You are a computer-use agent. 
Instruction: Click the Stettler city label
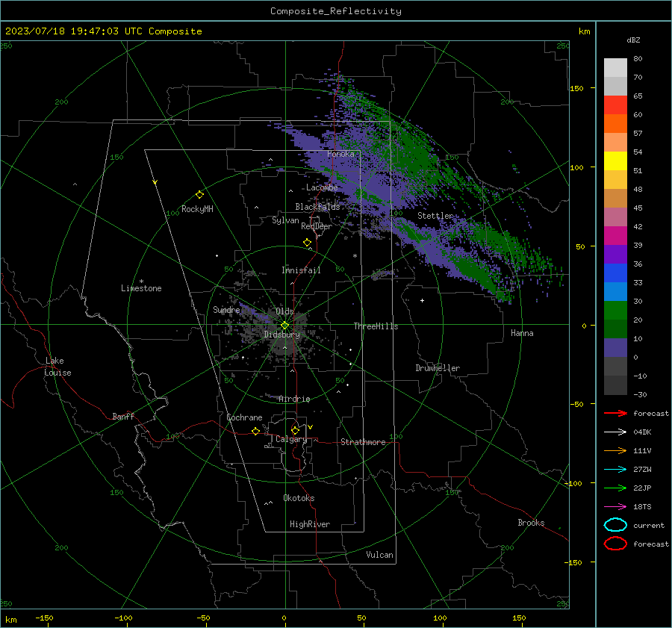coord(435,216)
